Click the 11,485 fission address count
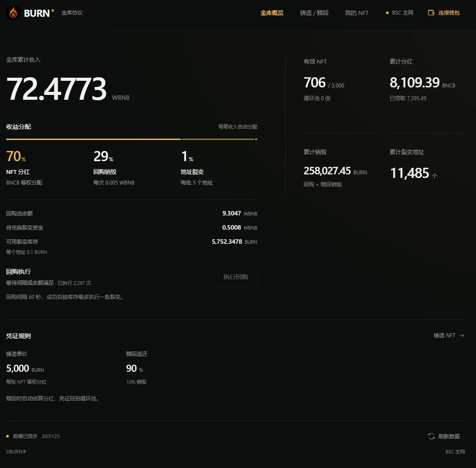 point(409,173)
